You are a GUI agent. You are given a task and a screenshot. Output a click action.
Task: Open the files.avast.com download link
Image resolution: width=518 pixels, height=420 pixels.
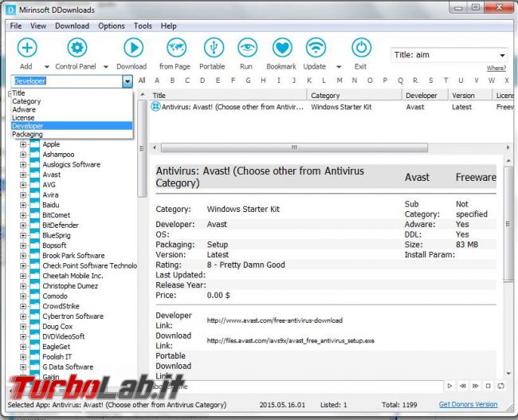point(290,340)
